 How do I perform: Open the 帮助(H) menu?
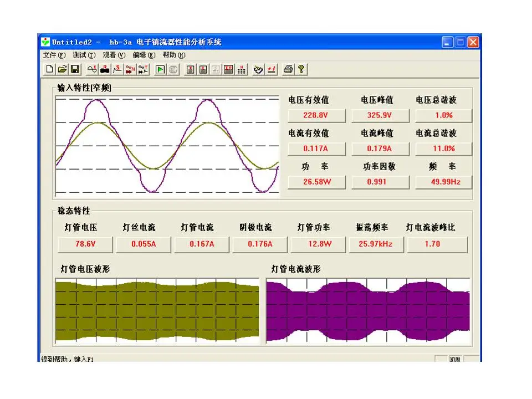click(174, 55)
